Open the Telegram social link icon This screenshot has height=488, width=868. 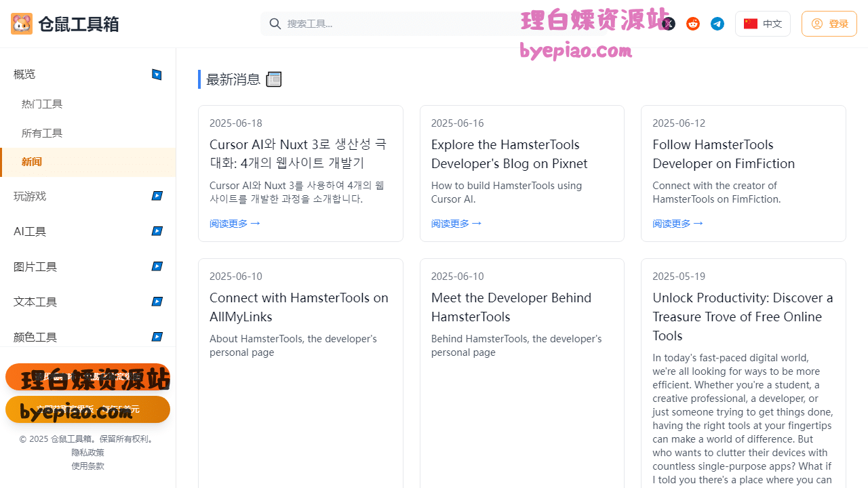click(x=717, y=24)
